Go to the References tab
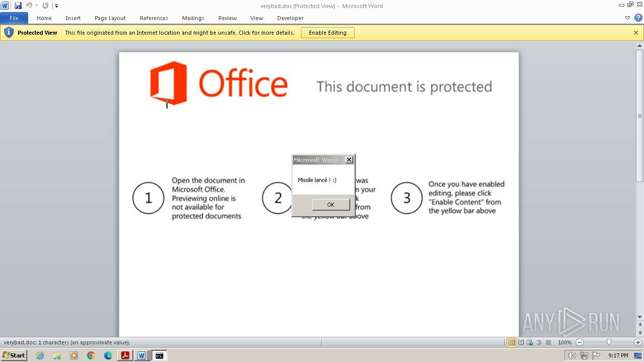 click(x=154, y=18)
